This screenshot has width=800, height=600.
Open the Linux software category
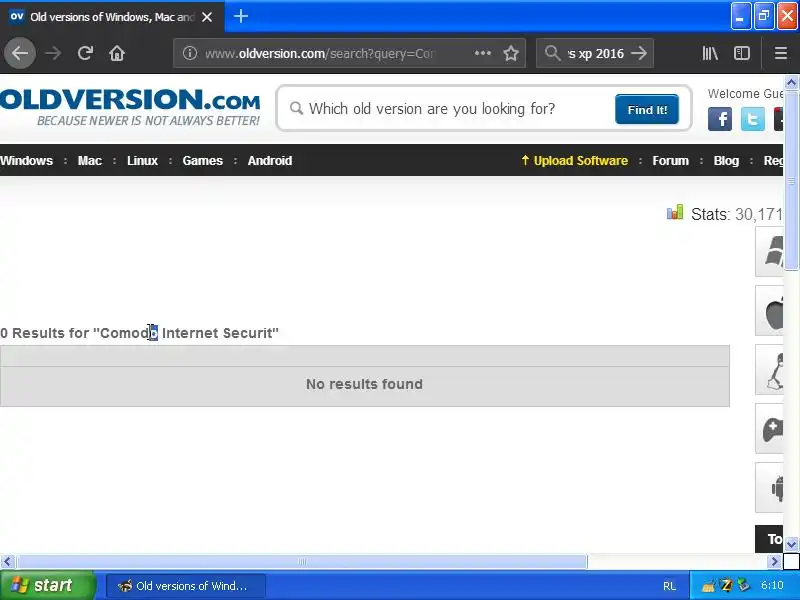click(142, 161)
